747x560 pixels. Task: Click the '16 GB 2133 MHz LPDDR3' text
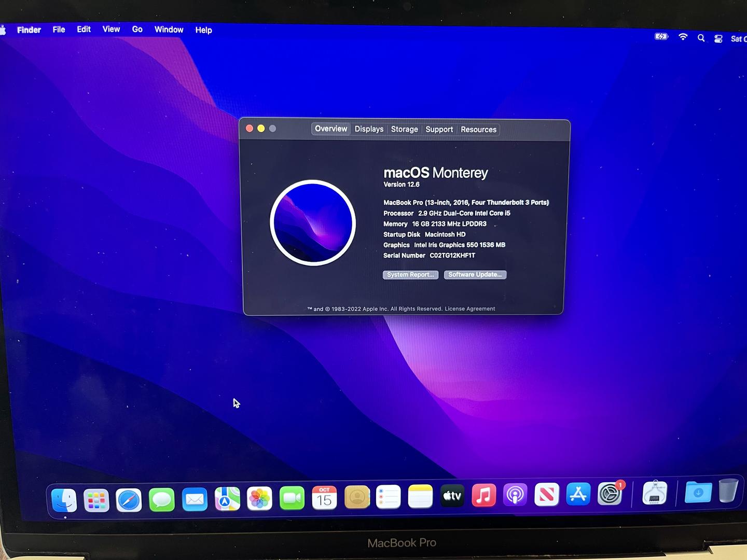coord(449,224)
